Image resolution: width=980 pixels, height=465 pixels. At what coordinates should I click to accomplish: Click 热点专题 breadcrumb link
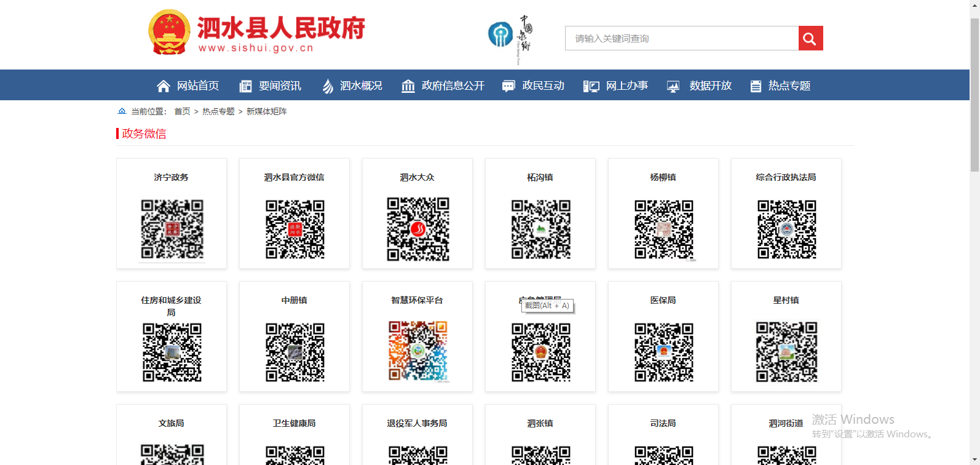click(x=218, y=111)
